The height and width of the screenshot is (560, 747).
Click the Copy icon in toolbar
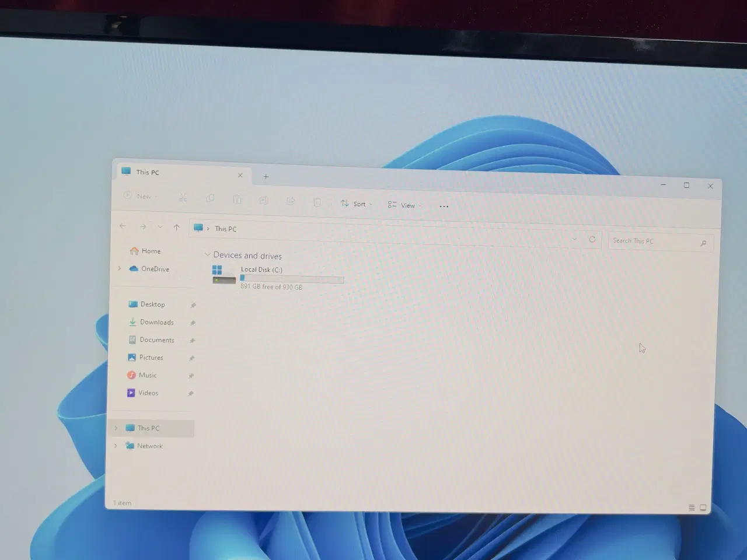tap(210, 198)
